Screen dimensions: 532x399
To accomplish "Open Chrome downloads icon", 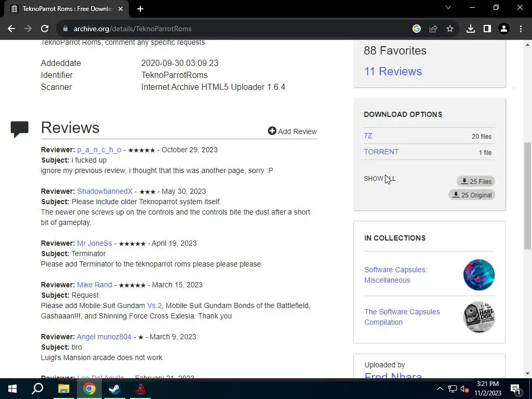I will point(471,29).
